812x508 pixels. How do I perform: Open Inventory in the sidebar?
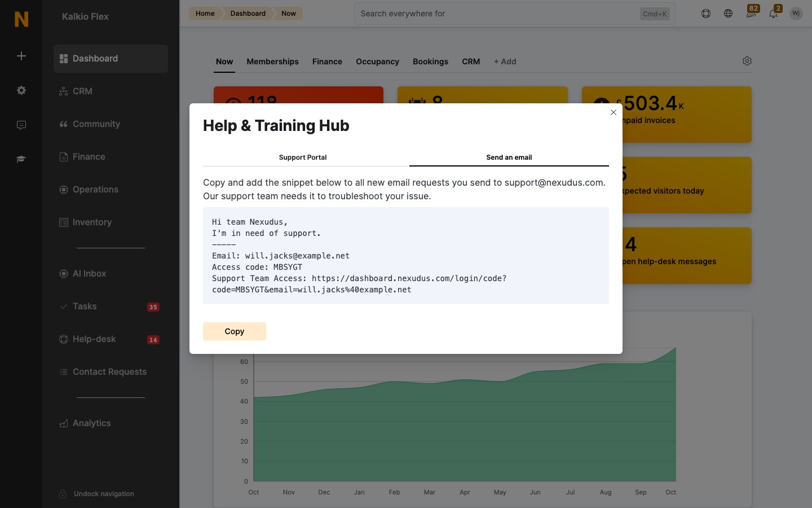point(111,222)
